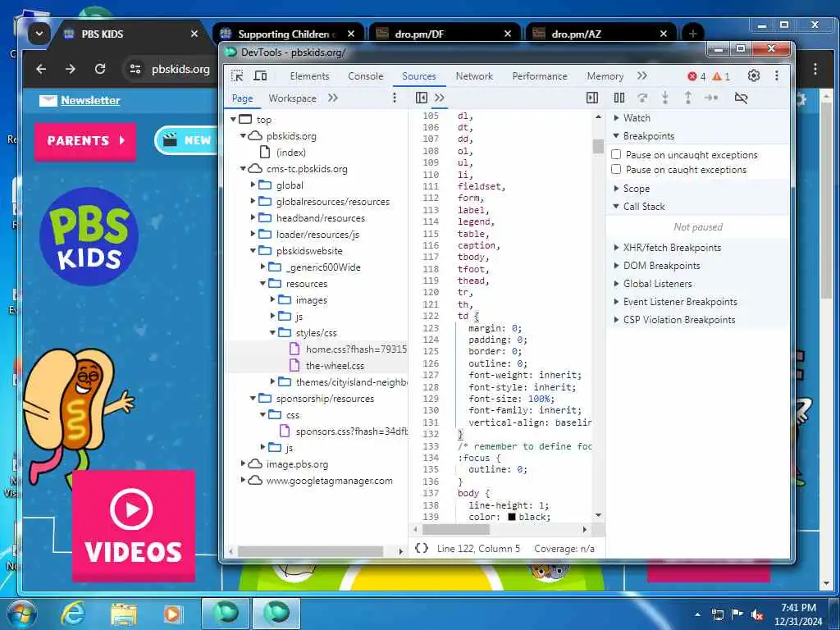The height and width of the screenshot is (630, 840).
Task: Open the DevTools three-dot customize menu
Action: (x=777, y=75)
